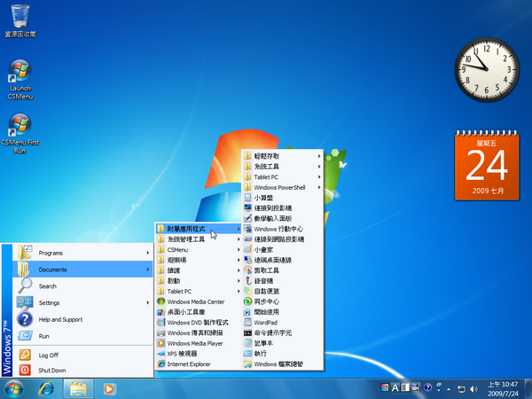
Task: Click the orange calendar gadget showing 24
Action: click(487, 165)
